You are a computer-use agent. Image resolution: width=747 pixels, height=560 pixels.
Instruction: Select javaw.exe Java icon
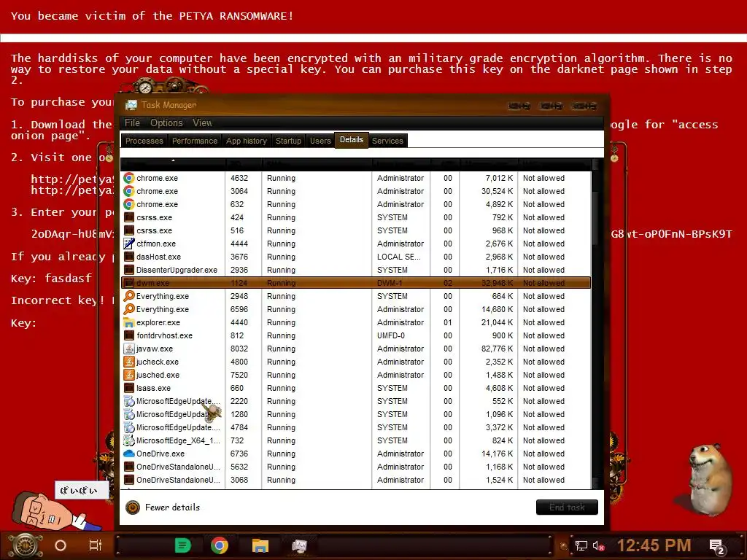coord(128,349)
